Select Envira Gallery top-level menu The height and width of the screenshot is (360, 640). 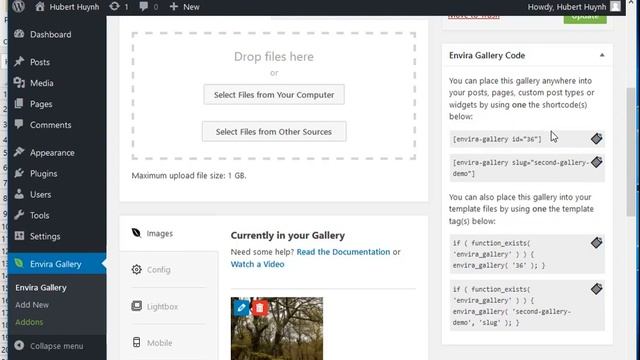[56, 264]
